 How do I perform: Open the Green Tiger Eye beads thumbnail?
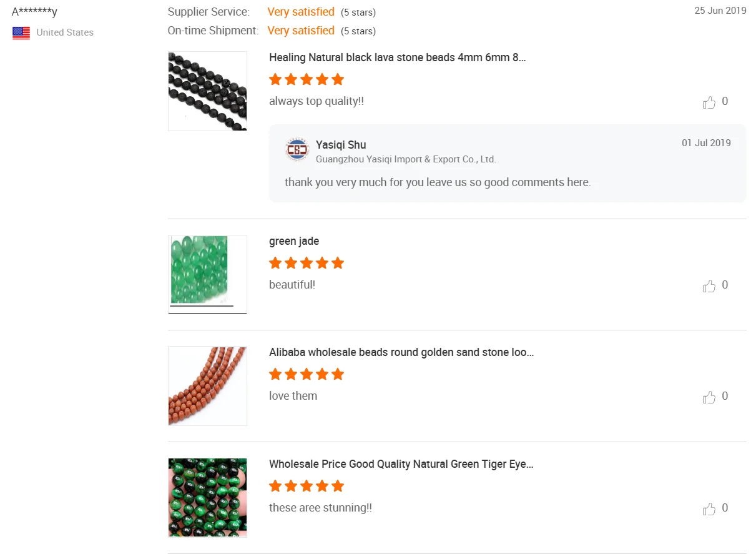pos(207,498)
